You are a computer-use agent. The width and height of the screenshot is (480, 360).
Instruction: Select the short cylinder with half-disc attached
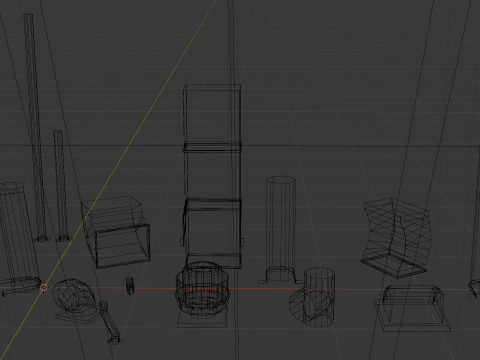pyautogui.click(x=312, y=297)
